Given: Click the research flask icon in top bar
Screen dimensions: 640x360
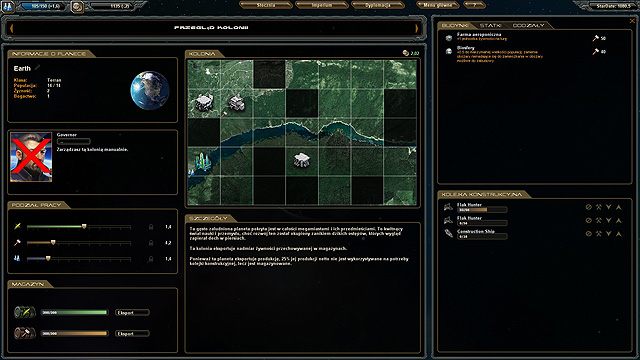Looking at the screenshot, I should (x=8, y=7).
